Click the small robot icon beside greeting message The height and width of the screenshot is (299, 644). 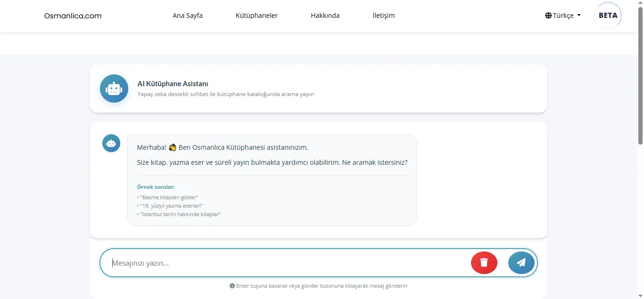click(111, 143)
